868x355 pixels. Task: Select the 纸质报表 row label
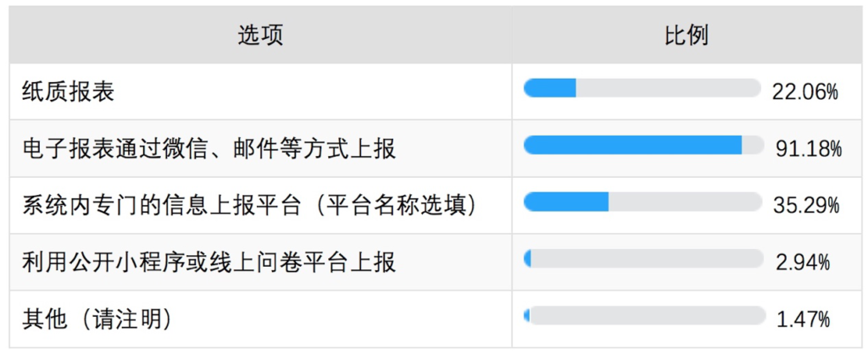pyautogui.click(x=68, y=92)
